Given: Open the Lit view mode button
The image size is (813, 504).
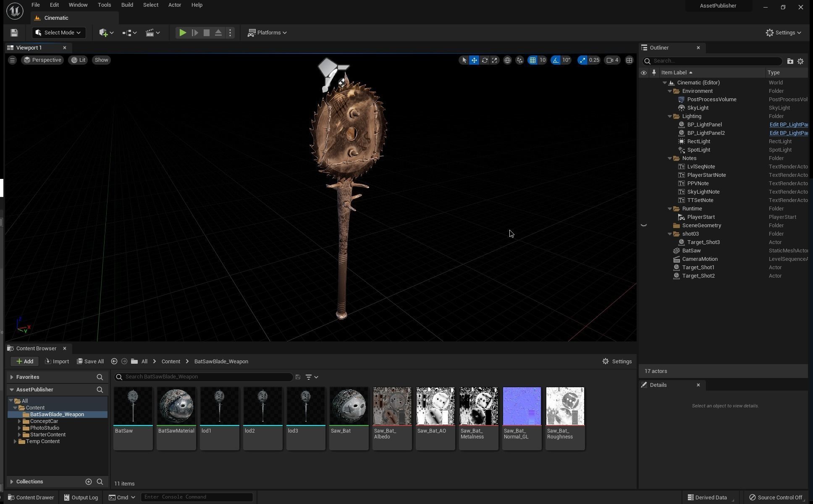Looking at the screenshot, I should tap(78, 60).
